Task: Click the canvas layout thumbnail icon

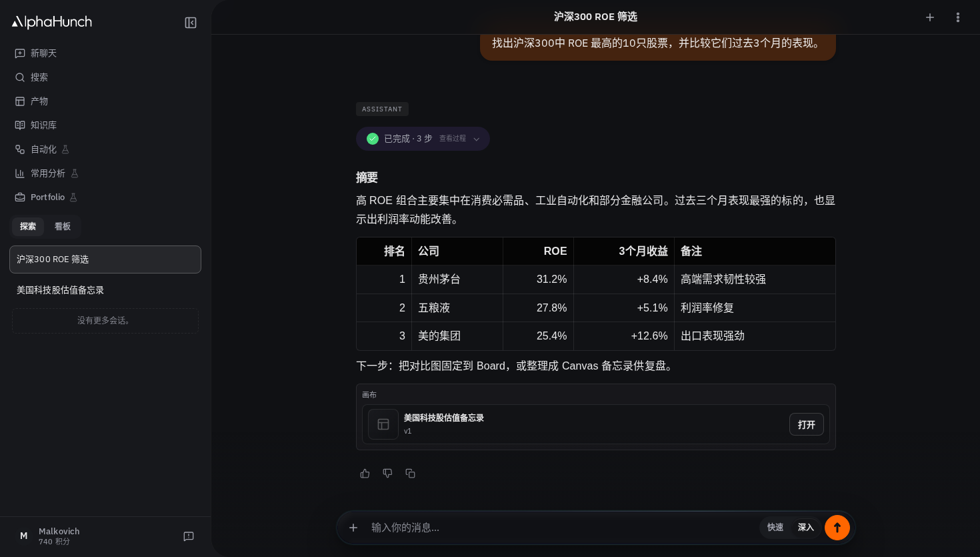Action: point(383,424)
